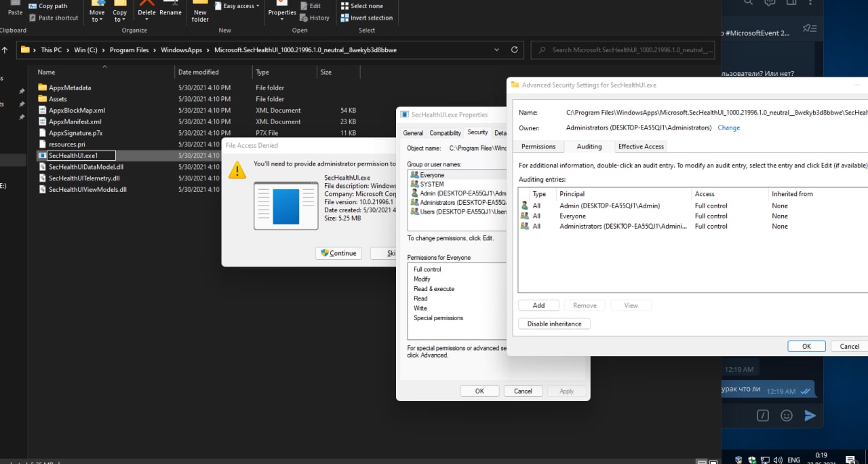Select the resources.pri file icon
Image resolution: width=868 pixels, height=464 pixels.
point(43,144)
